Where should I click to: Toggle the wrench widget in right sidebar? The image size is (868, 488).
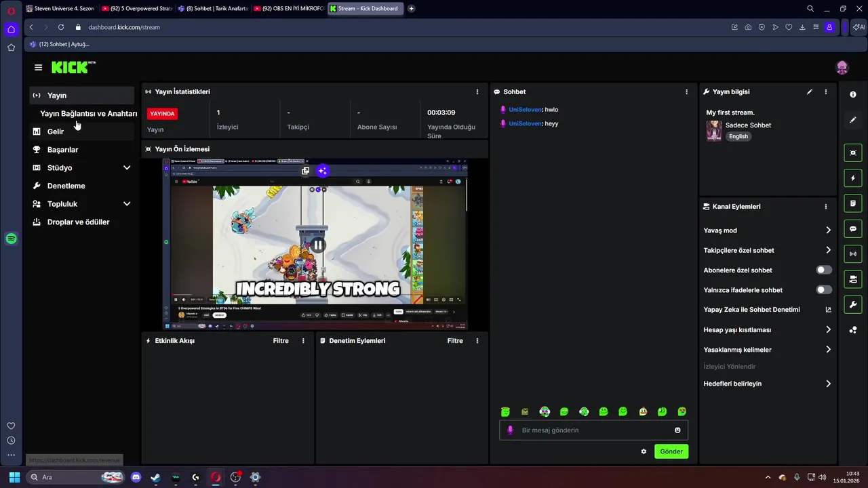point(853,304)
